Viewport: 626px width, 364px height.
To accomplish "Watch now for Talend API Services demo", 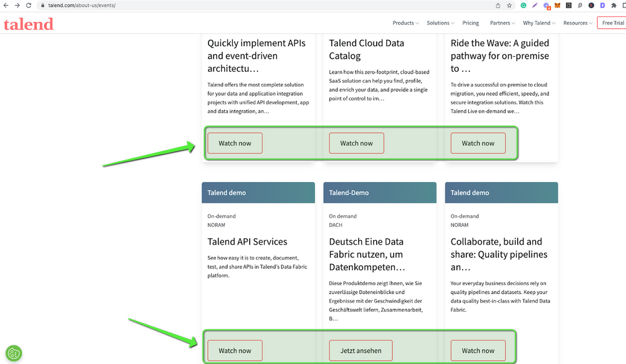I will tap(235, 350).
